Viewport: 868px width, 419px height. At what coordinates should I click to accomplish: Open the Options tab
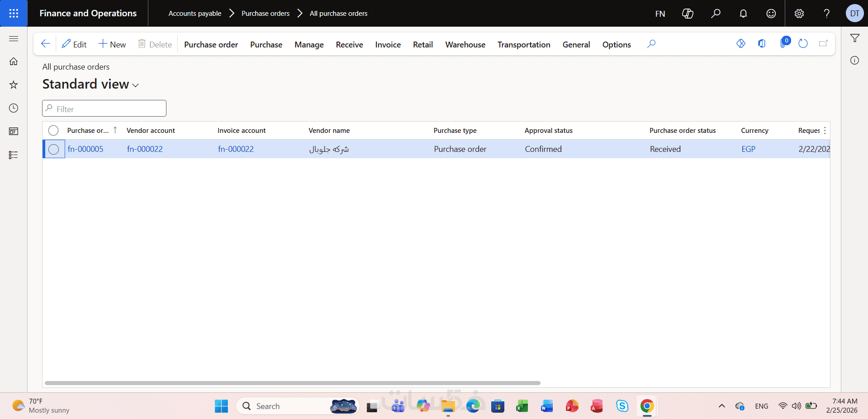617,44
